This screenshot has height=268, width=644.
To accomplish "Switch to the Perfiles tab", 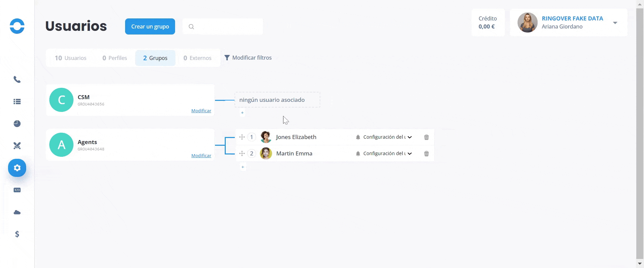I will (x=115, y=58).
